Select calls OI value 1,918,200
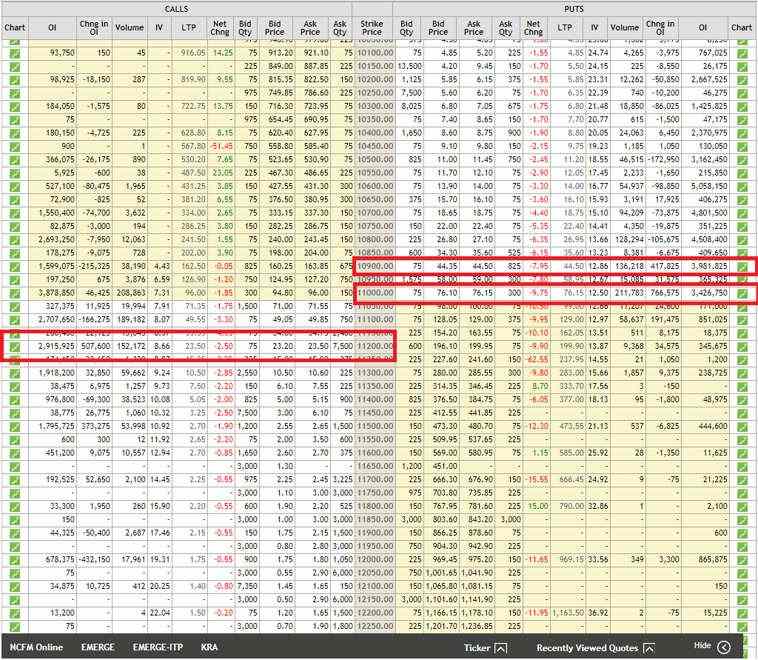Image resolution: width=758 pixels, height=660 pixels. [x=56, y=373]
